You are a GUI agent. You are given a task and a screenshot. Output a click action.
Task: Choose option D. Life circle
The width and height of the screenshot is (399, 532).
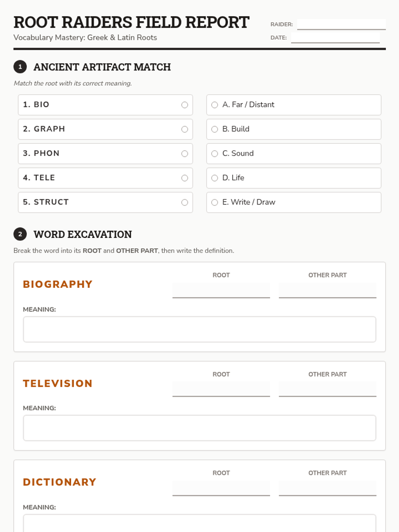pos(215,178)
